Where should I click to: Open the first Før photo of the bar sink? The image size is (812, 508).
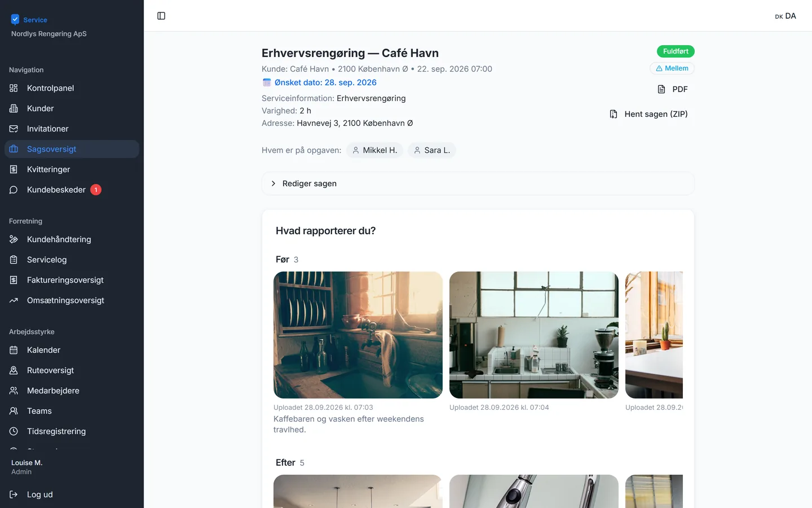pos(358,335)
